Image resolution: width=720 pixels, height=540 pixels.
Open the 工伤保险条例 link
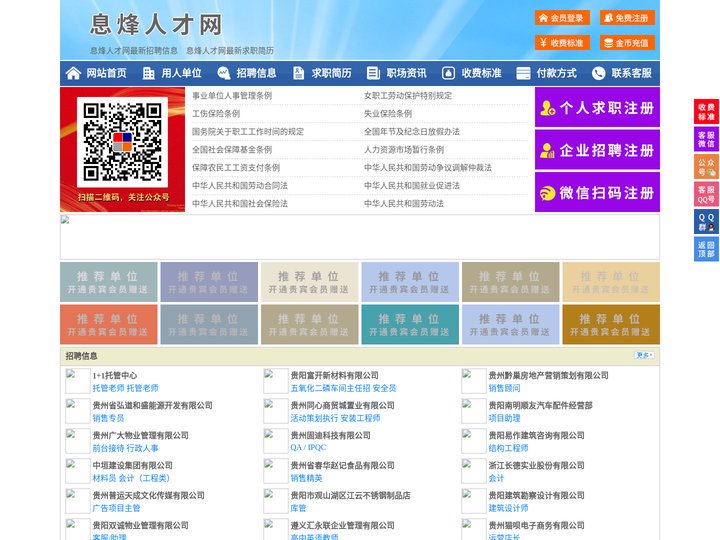(x=216, y=113)
